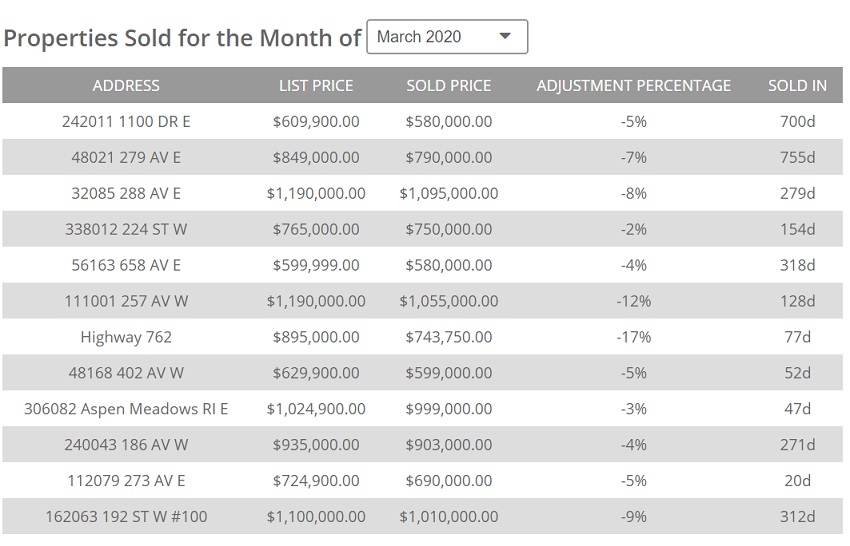
Task: Select the 56163 658 AV E row
Action: [x=126, y=265]
